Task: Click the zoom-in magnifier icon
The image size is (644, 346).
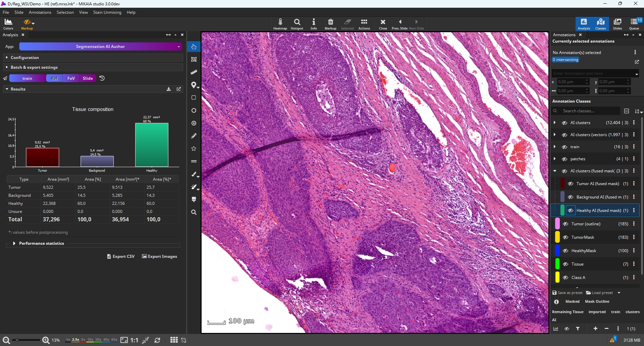Action: click(x=46, y=340)
